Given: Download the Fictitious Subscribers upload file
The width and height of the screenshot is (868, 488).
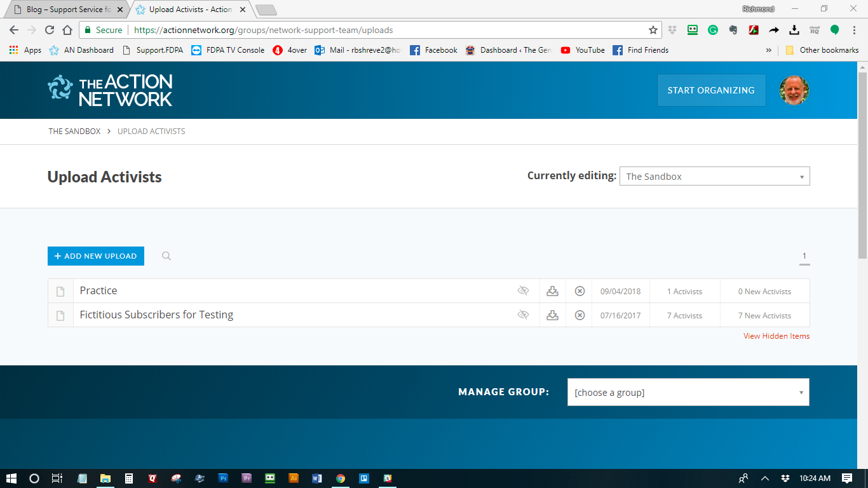Looking at the screenshot, I should [553, 315].
